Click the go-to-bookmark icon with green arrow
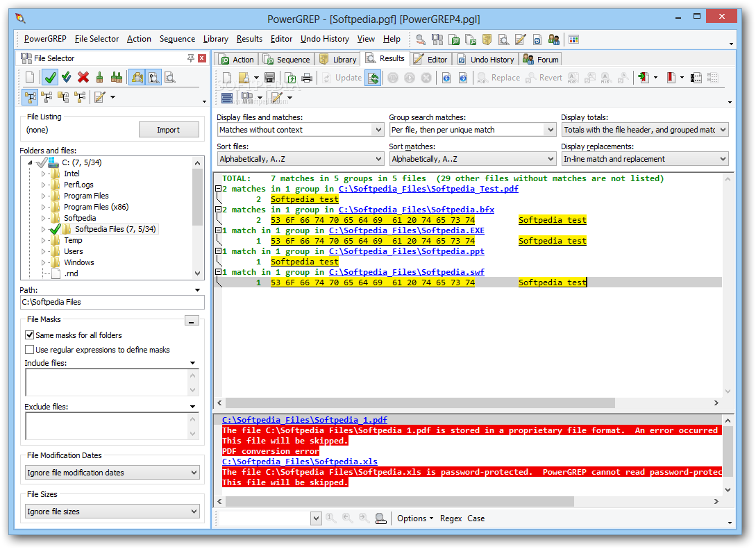This screenshot has height=549, width=756. (643, 78)
